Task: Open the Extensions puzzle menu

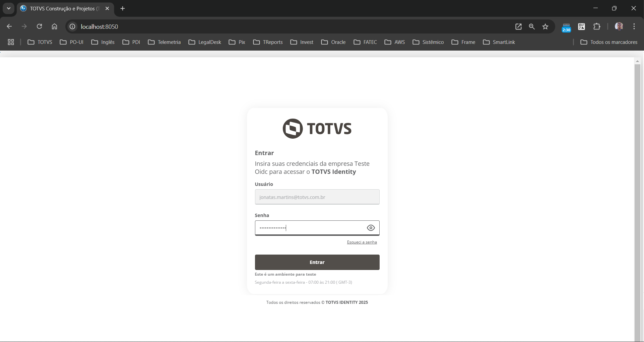Action: pyautogui.click(x=597, y=26)
